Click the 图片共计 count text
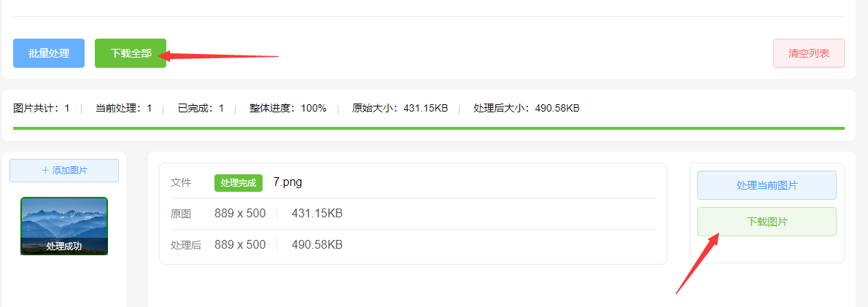 coord(42,108)
